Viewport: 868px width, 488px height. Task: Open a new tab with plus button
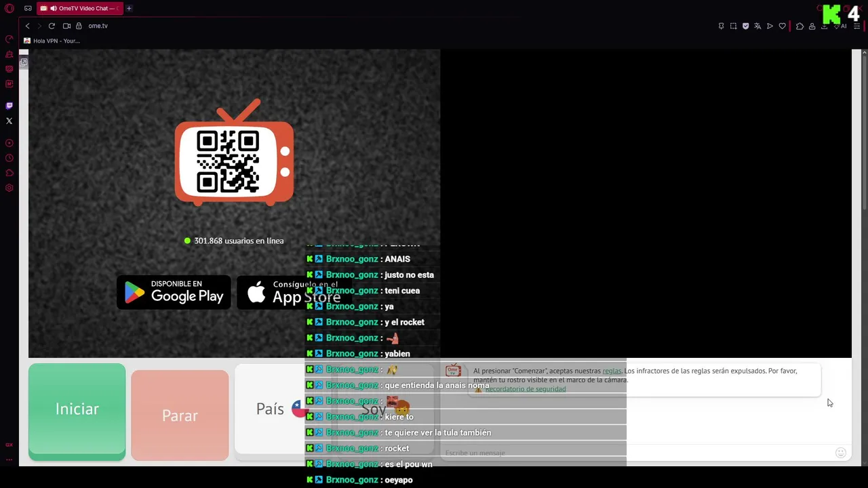[129, 8]
